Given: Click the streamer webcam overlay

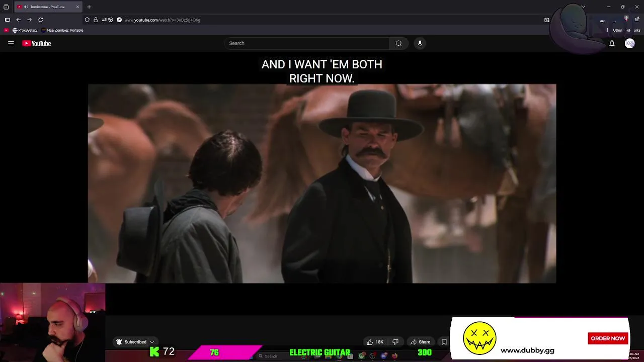Looking at the screenshot, I should [53, 322].
